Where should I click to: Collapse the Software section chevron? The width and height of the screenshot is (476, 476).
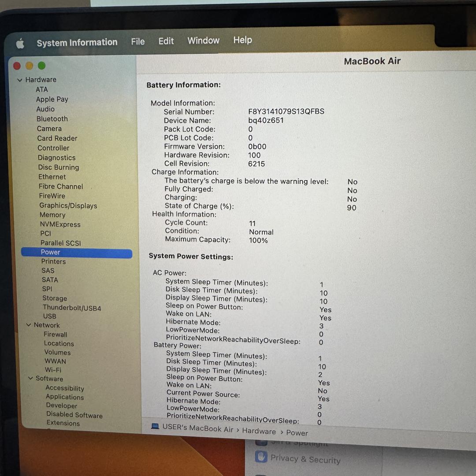click(30, 378)
